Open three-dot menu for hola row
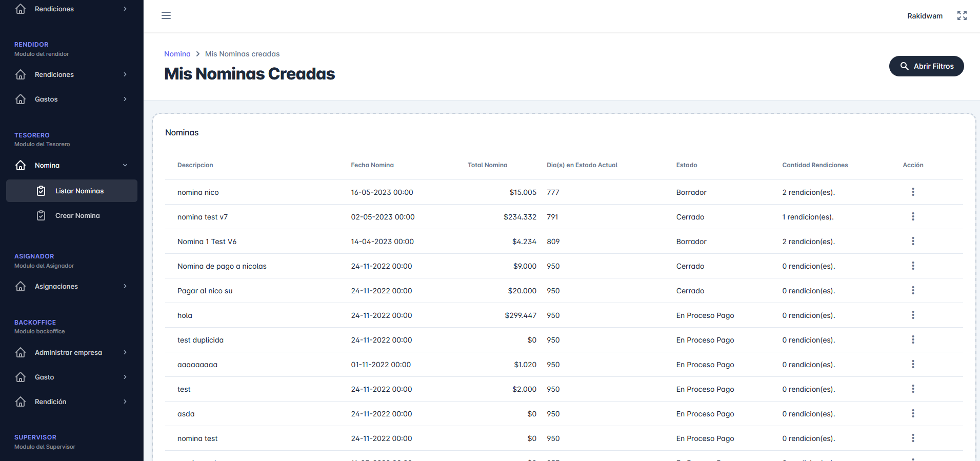Image resolution: width=980 pixels, height=461 pixels. pos(912,315)
